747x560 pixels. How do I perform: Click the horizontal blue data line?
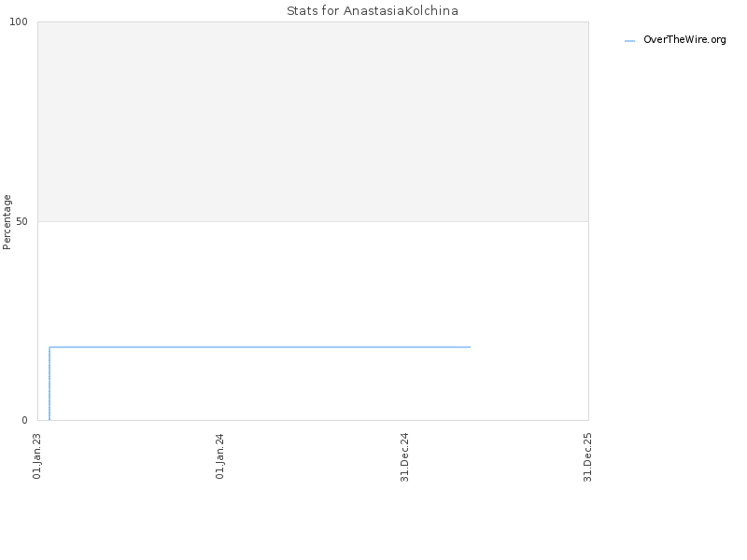[x=260, y=347]
